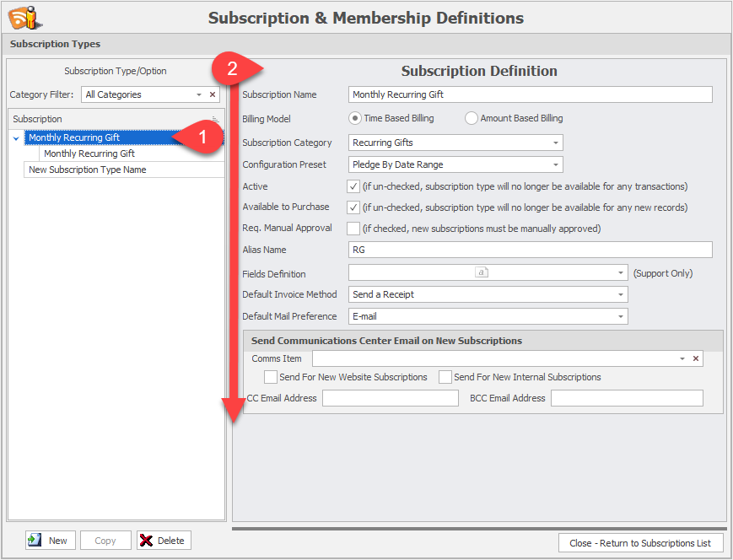Image resolution: width=733 pixels, height=560 pixels.
Task: Click the BCC Email Address field
Action: [x=627, y=398]
